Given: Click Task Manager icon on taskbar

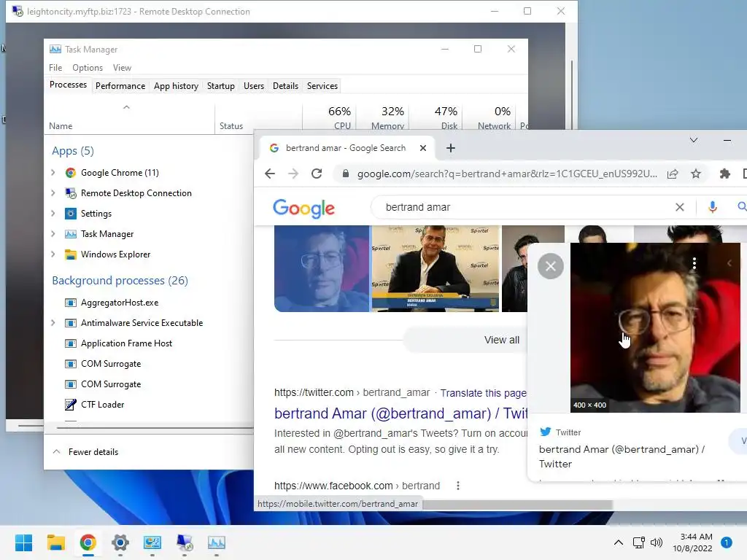Looking at the screenshot, I should (216, 542).
